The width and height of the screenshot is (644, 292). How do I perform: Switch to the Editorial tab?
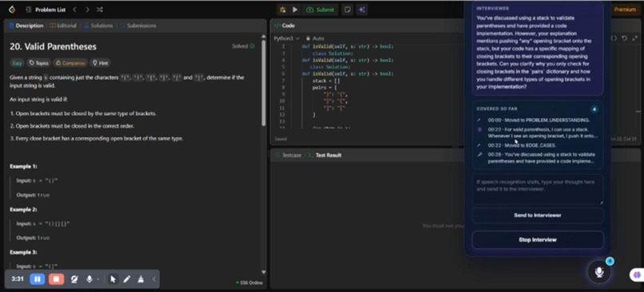tap(63, 26)
